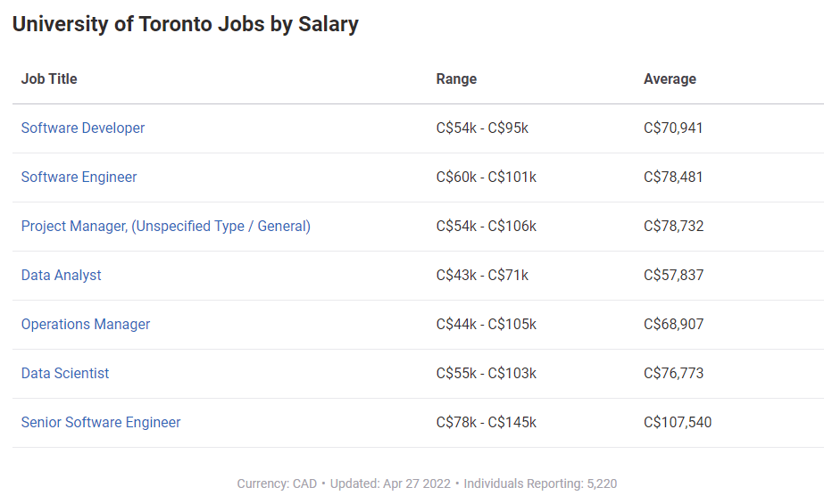Open the Software Developer job link
Screen dimensions: 824x504
click(83, 128)
